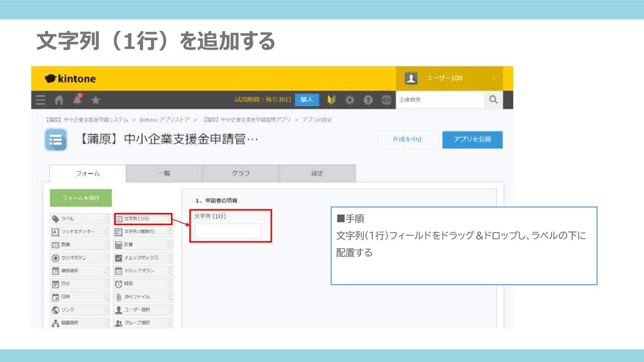The height and width of the screenshot is (362, 644).
Task: Click the magnifying glass search icon
Action: [x=493, y=100]
